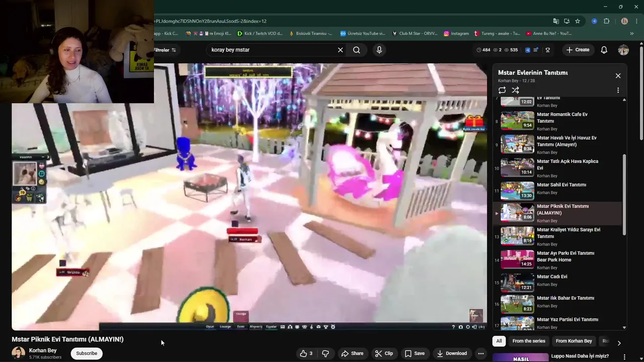Subscribe to Korhan Bey channel
This screenshot has width=644, height=362.
[87, 353]
